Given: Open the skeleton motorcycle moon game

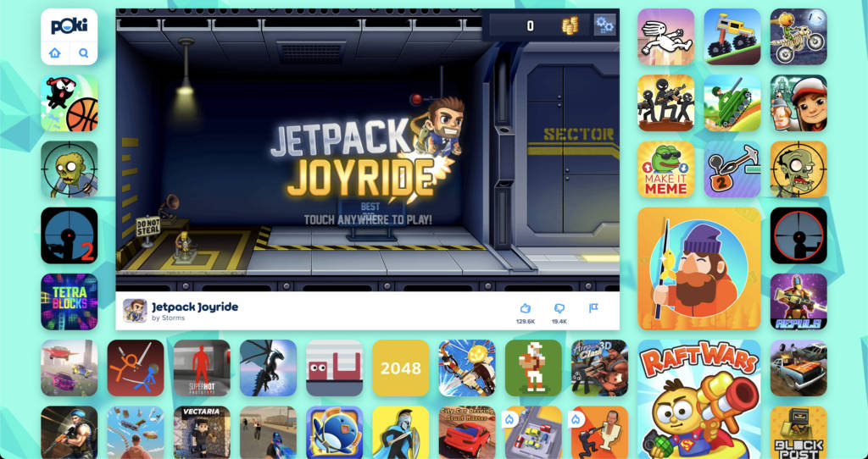Looking at the screenshot, I should coord(798,36).
